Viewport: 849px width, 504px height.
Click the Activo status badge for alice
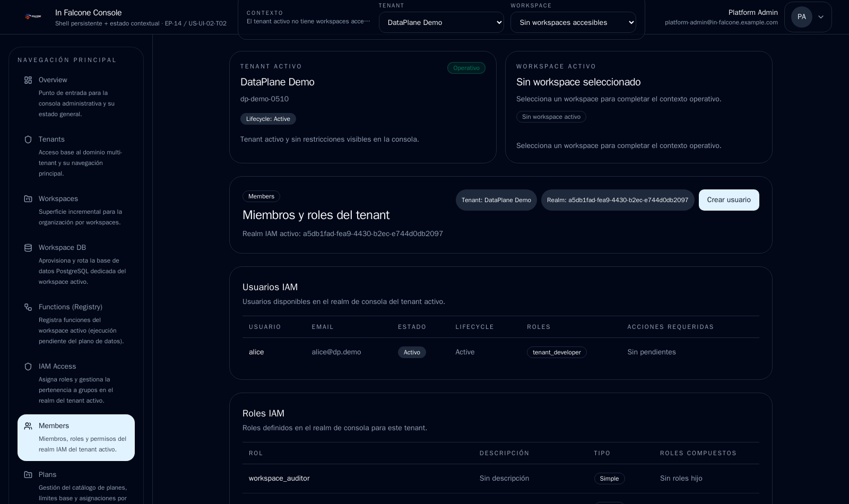point(412,352)
